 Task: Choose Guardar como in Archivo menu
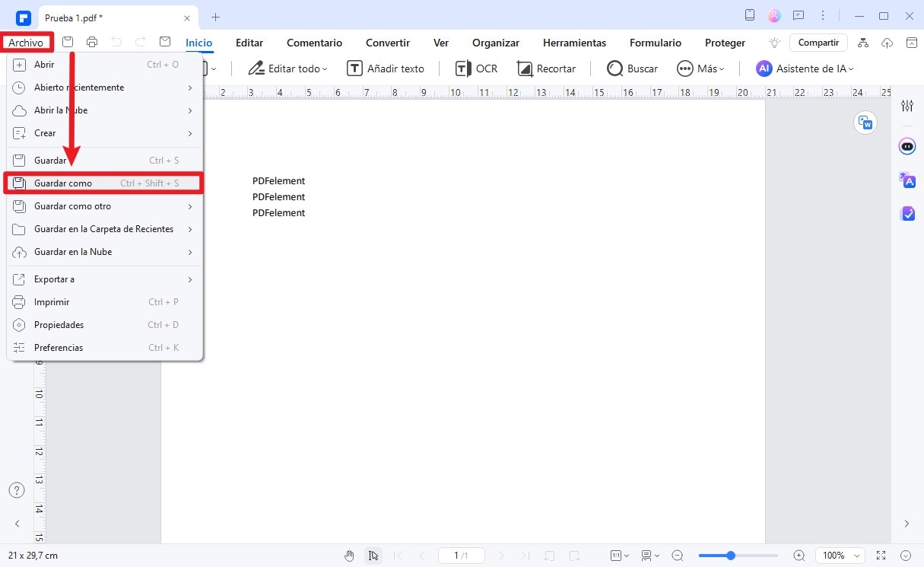104,183
